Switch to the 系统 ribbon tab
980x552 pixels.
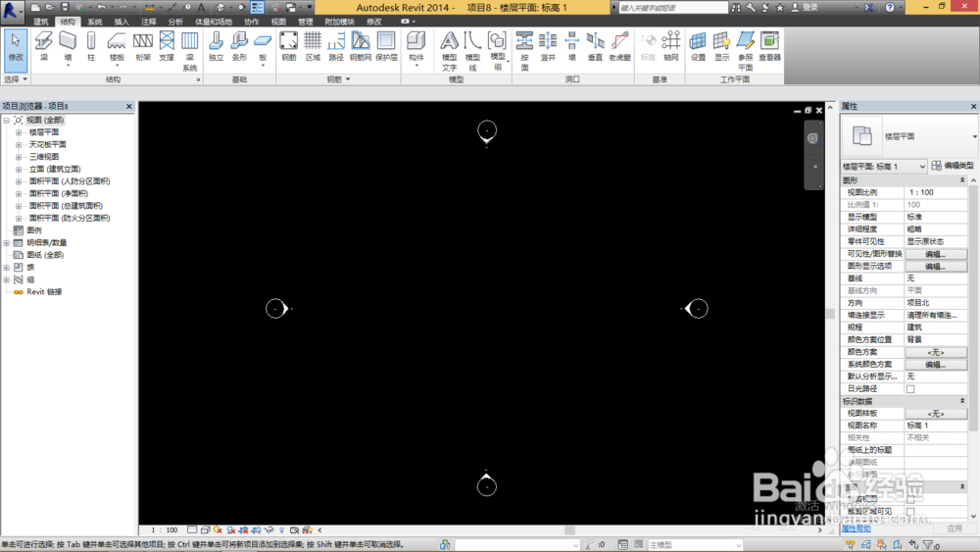point(95,22)
